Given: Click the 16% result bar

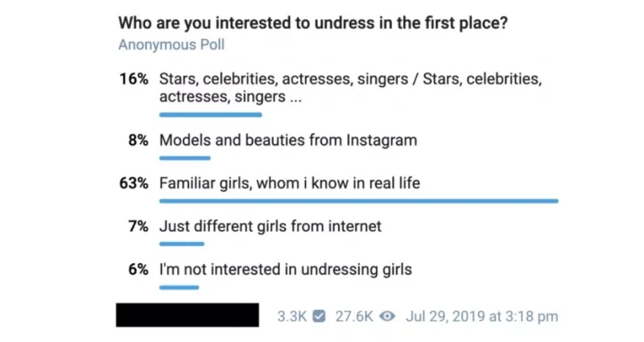Looking at the screenshot, I should pyautogui.click(x=211, y=114).
